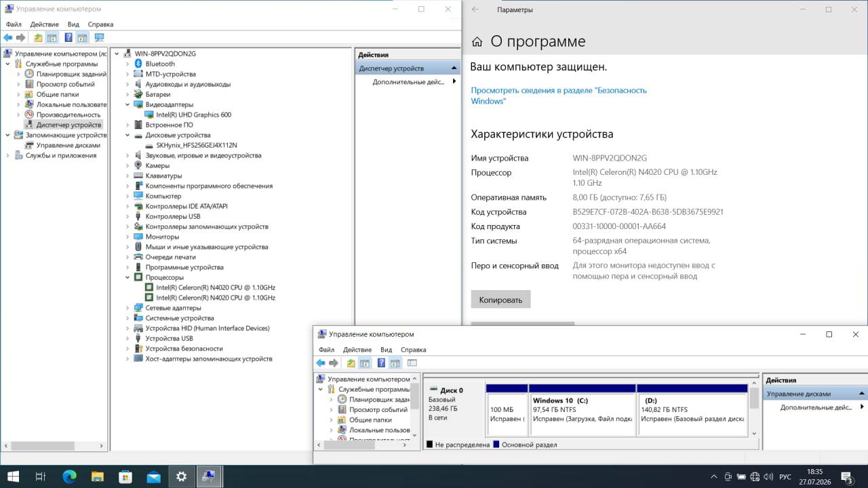The height and width of the screenshot is (488, 868).
Task: Expand the Bluetooth device category
Action: pyautogui.click(x=127, y=64)
